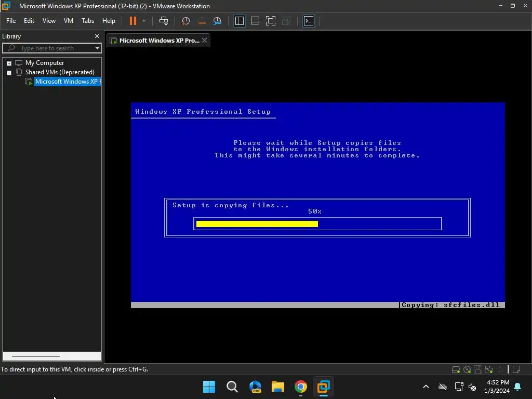
Task: Open the library search filter dropdown
Action: [97, 48]
